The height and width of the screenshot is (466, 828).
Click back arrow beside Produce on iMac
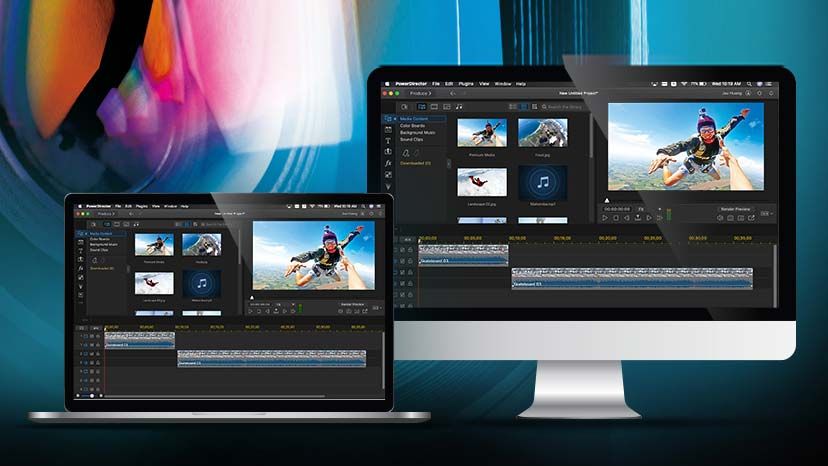pyautogui.click(x=452, y=93)
